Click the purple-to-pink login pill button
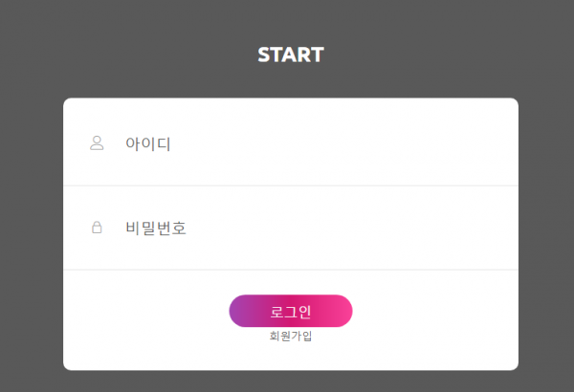574x392 pixels. [291, 311]
